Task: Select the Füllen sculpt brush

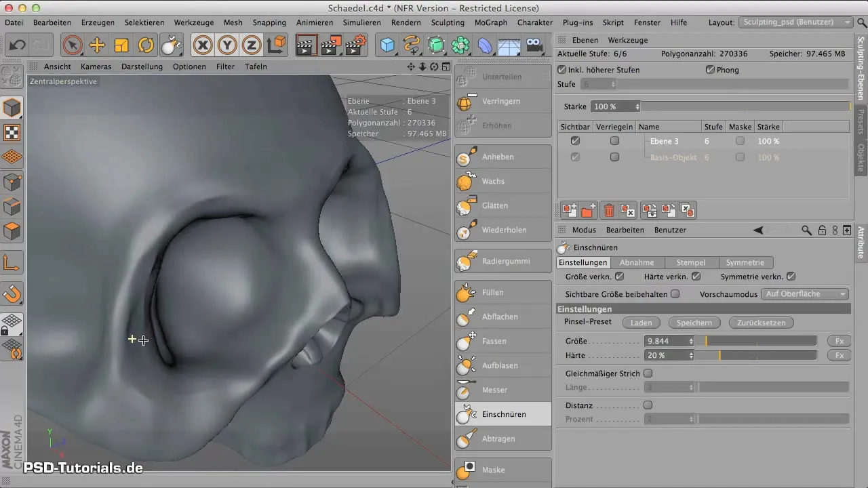Action: [502, 292]
